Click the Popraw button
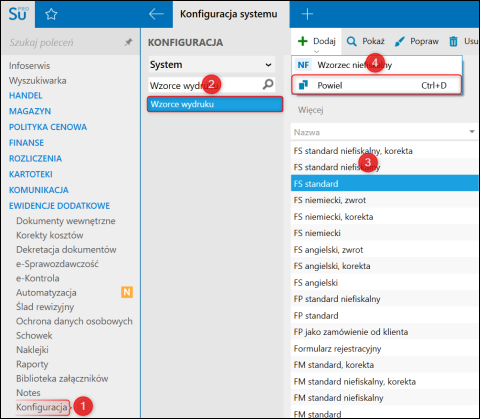 [416, 41]
